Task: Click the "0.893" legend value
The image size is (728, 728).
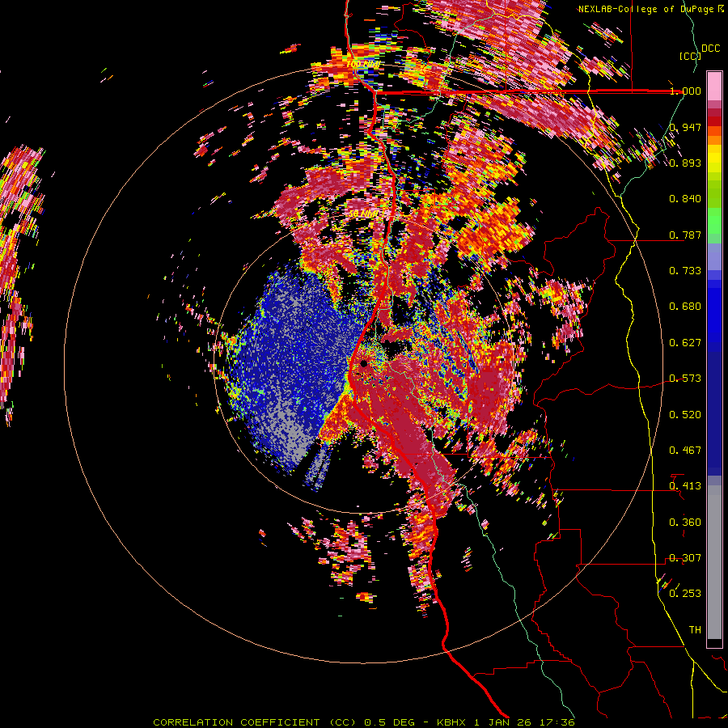Action: tap(685, 163)
